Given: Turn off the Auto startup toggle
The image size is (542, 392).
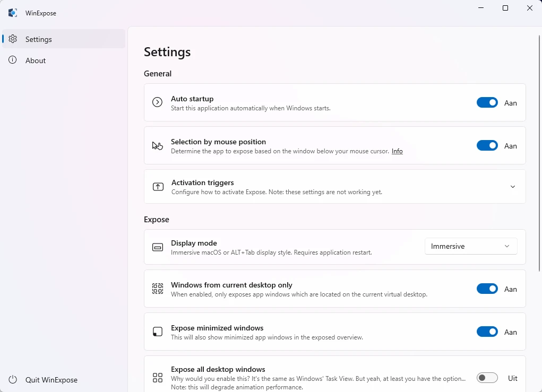Looking at the screenshot, I should click(487, 102).
